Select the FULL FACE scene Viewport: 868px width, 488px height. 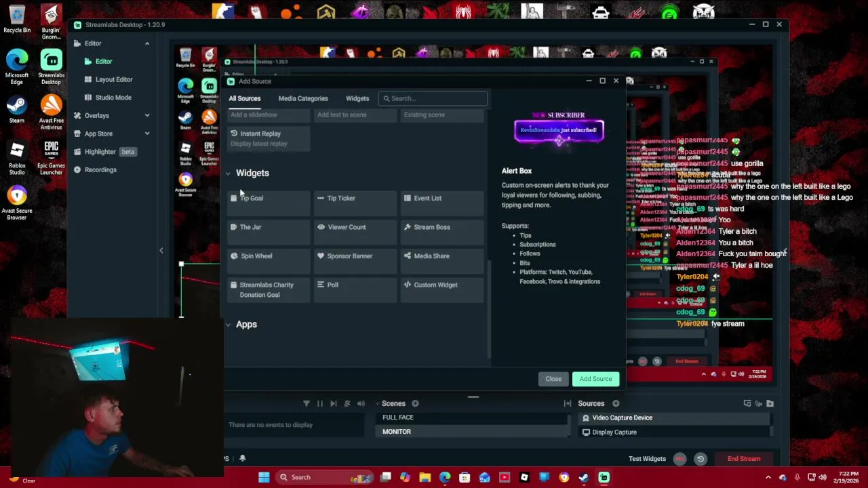coord(473,418)
